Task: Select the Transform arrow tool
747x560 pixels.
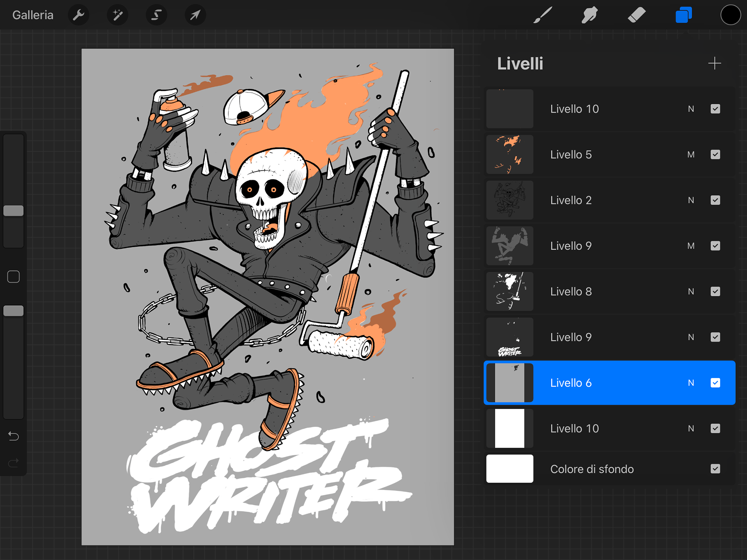Action: [195, 15]
